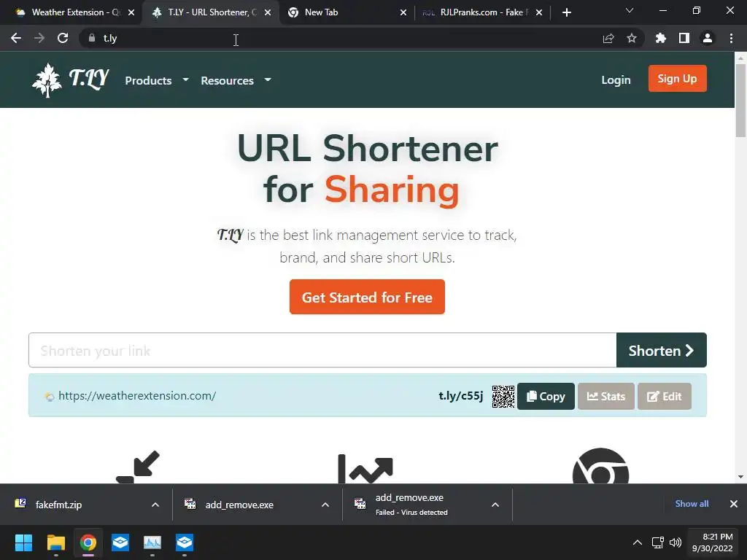The width and height of the screenshot is (747, 560).
Task: Bookmark this page with star icon
Action: click(632, 38)
